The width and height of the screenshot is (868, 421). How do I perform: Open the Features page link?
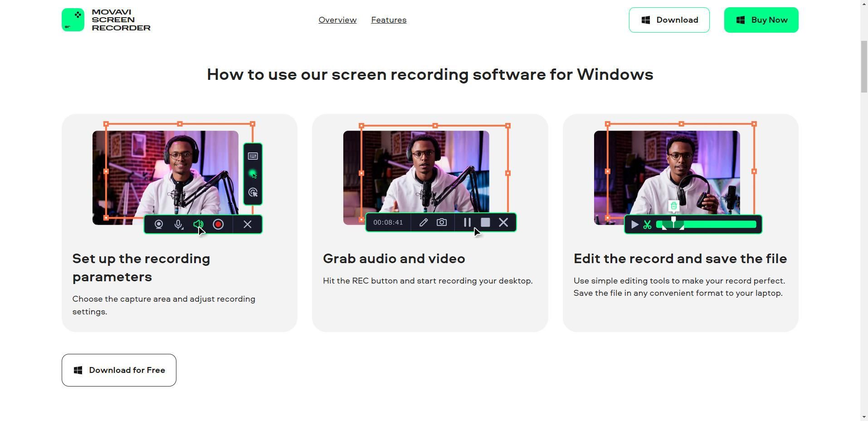pyautogui.click(x=389, y=20)
